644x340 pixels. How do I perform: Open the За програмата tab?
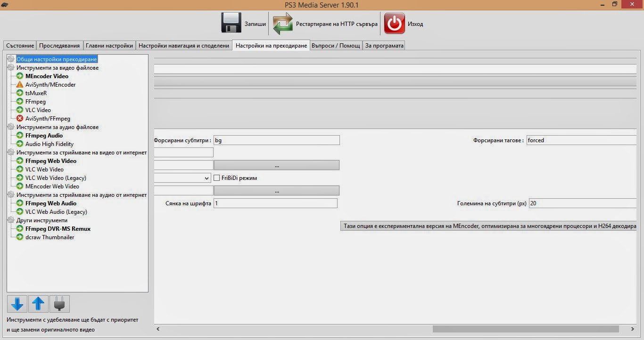point(384,46)
